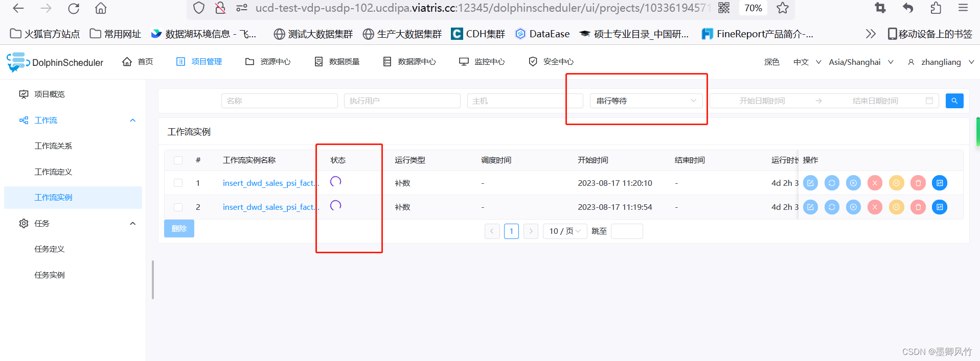Bookmark this page with the star icon

pos(782,8)
